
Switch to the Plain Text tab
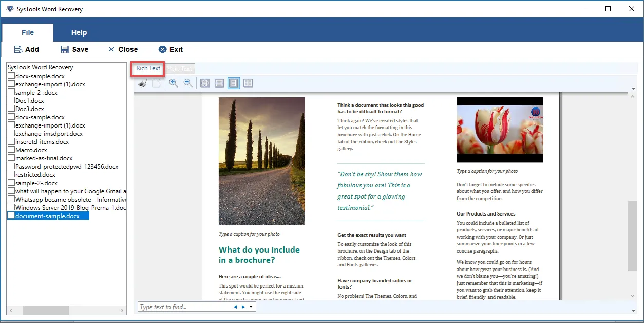coord(179,68)
